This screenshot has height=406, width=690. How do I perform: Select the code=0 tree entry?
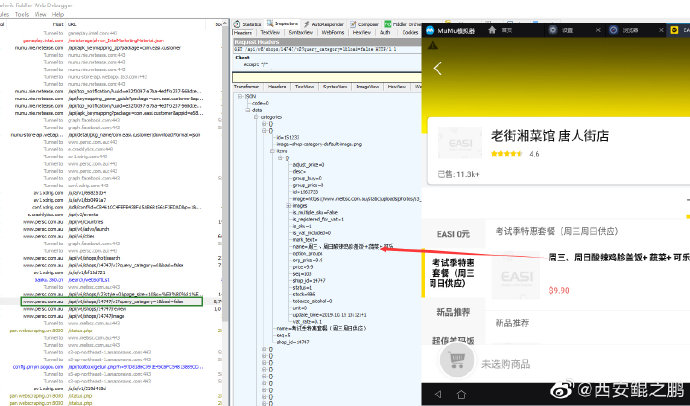261,103
